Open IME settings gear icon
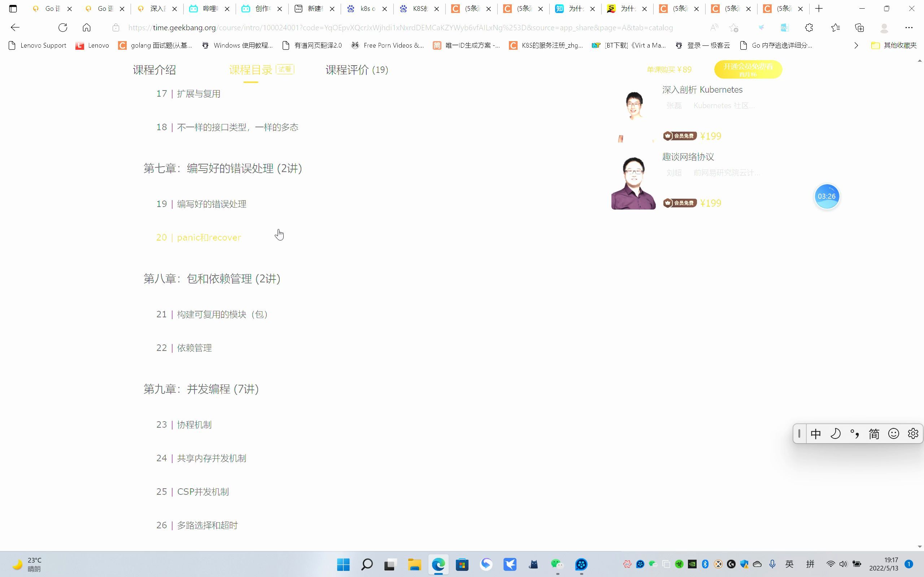The height and width of the screenshot is (577, 924). tap(913, 434)
